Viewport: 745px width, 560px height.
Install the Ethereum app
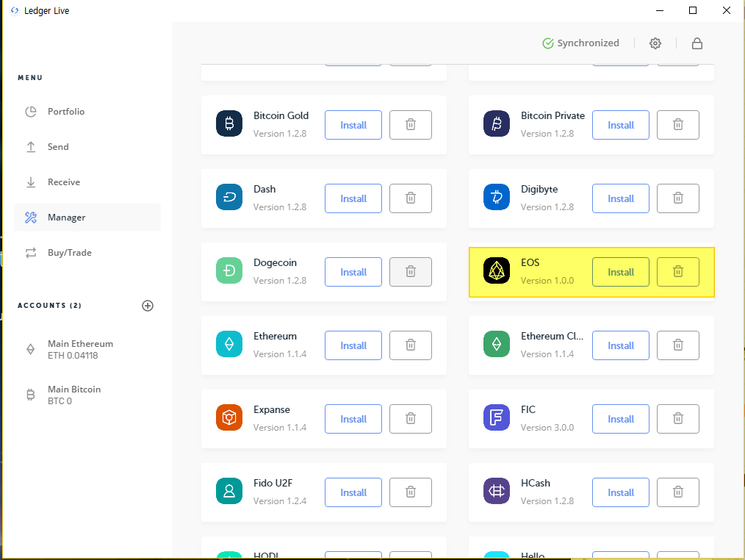(353, 345)
